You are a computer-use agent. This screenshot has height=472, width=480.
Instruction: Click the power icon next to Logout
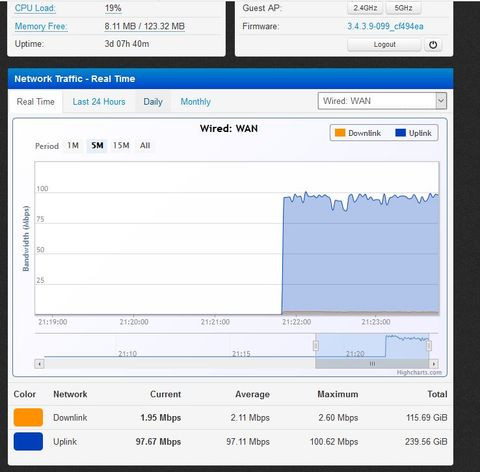(433, 45)
